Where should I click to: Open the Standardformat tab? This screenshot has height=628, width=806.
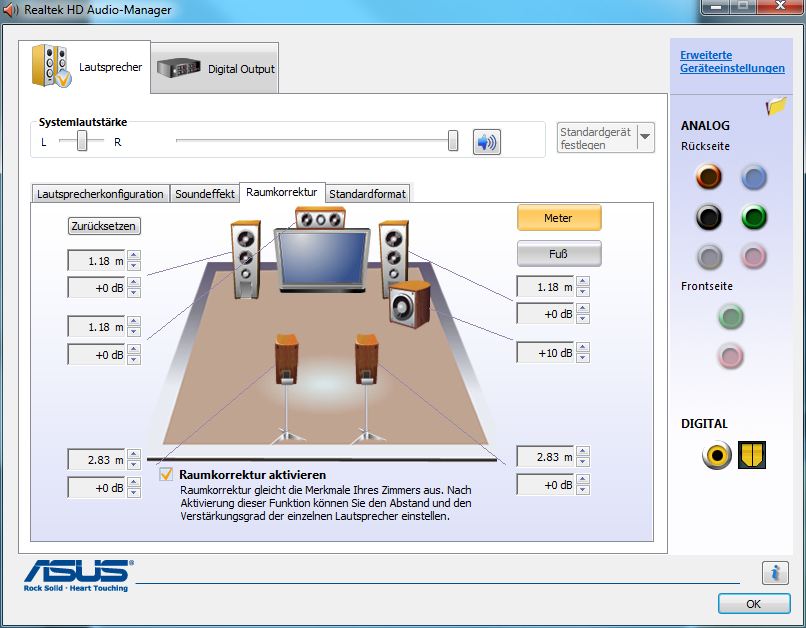pyautogui.click(x=368, y=194)
